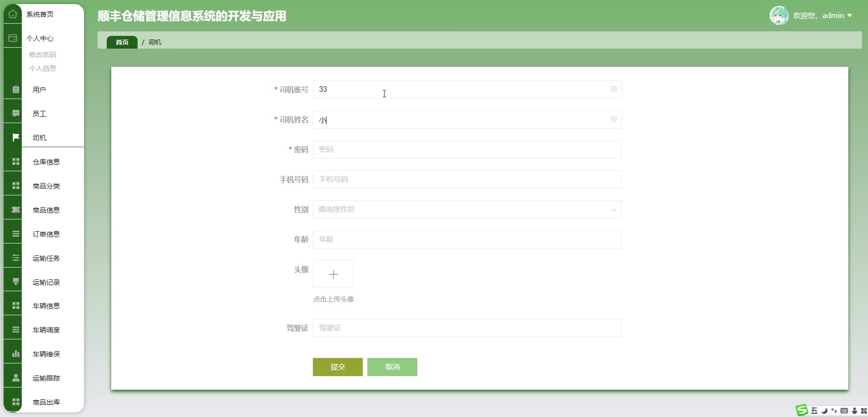Click into the 驾驶证 input field
The image size is (868, 417).
tap(467, 328)
